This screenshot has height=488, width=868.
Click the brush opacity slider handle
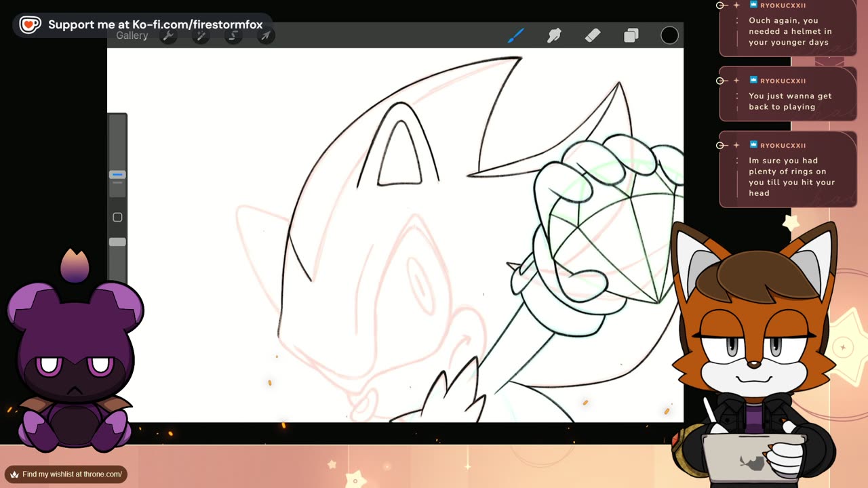(117, 242)
